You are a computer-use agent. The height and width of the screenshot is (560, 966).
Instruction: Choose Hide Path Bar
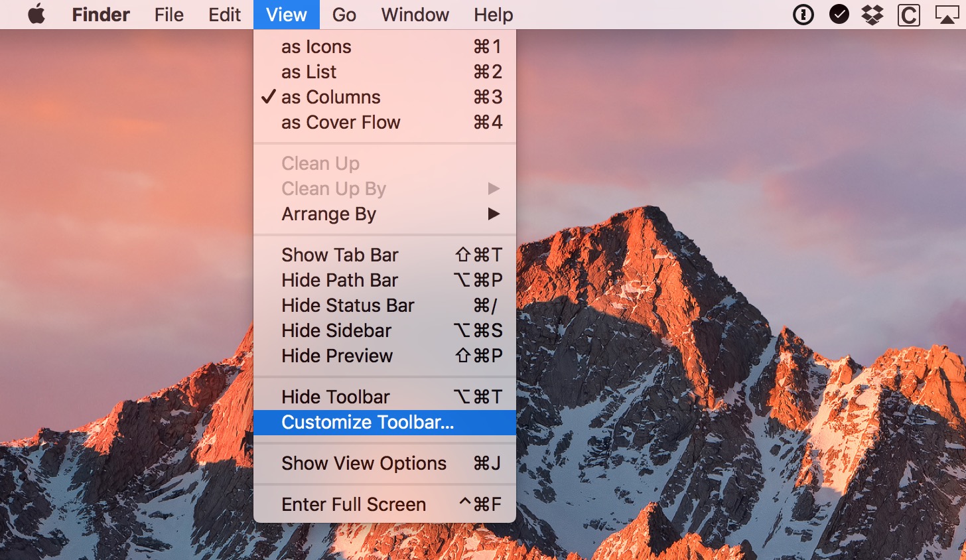click(385, 281)
